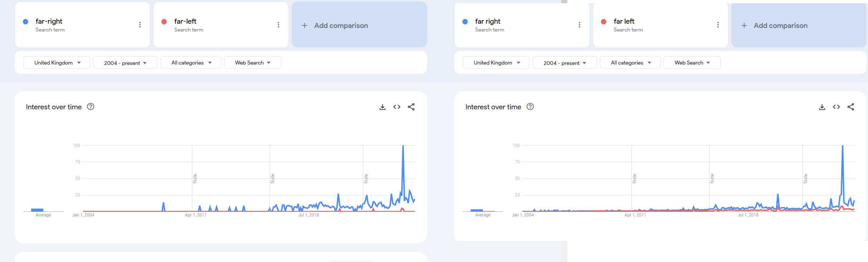
Task: Share the right Interest over time chart
Action: coord(851,107)
